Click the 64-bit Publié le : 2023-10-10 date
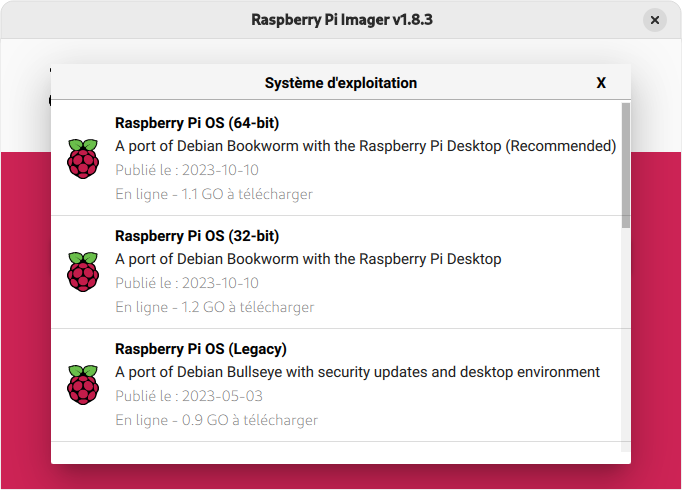Image resolution: width=682 pixels, height=490 pixels. [187, 170]
